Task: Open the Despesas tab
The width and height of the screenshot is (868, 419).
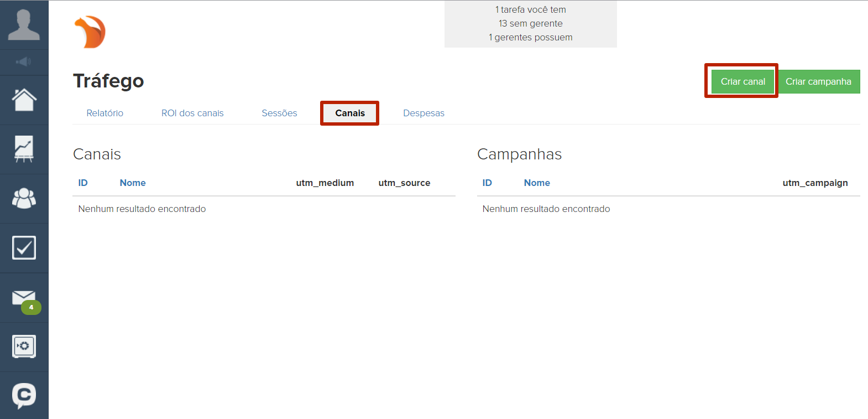Action: click(423, 113)
